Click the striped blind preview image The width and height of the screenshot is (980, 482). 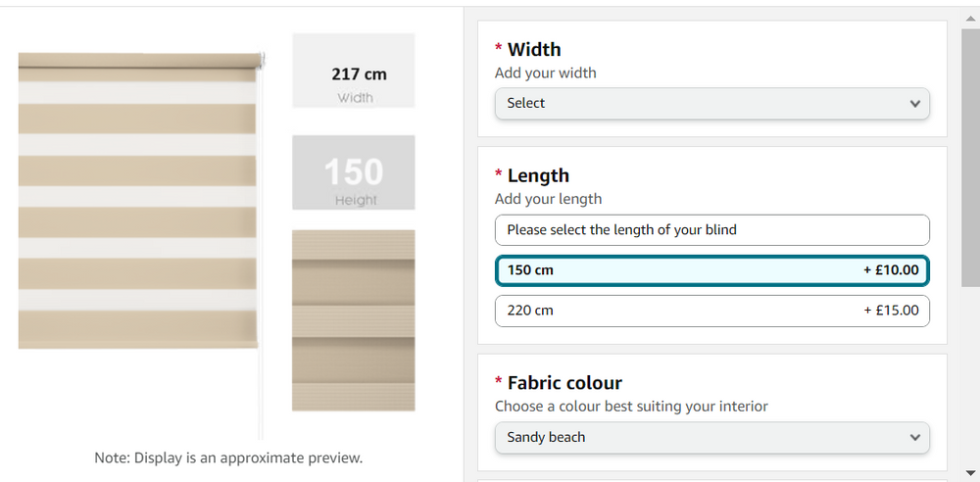pos(137,201)
